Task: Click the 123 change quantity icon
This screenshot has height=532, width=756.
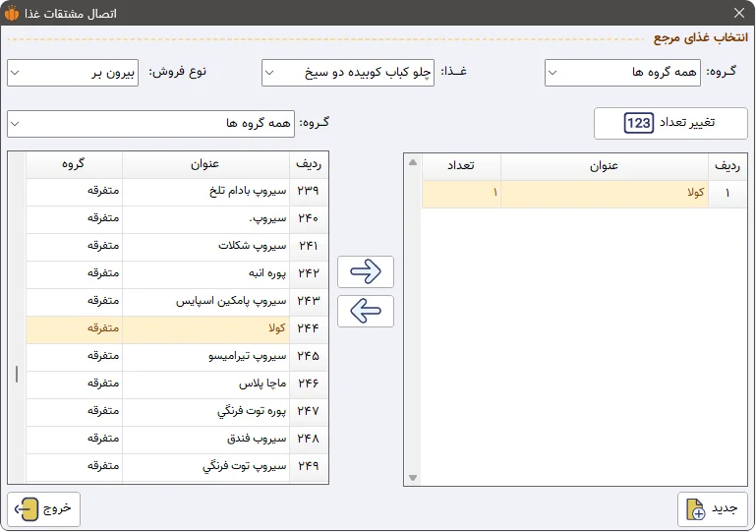Action: point(638,123)
